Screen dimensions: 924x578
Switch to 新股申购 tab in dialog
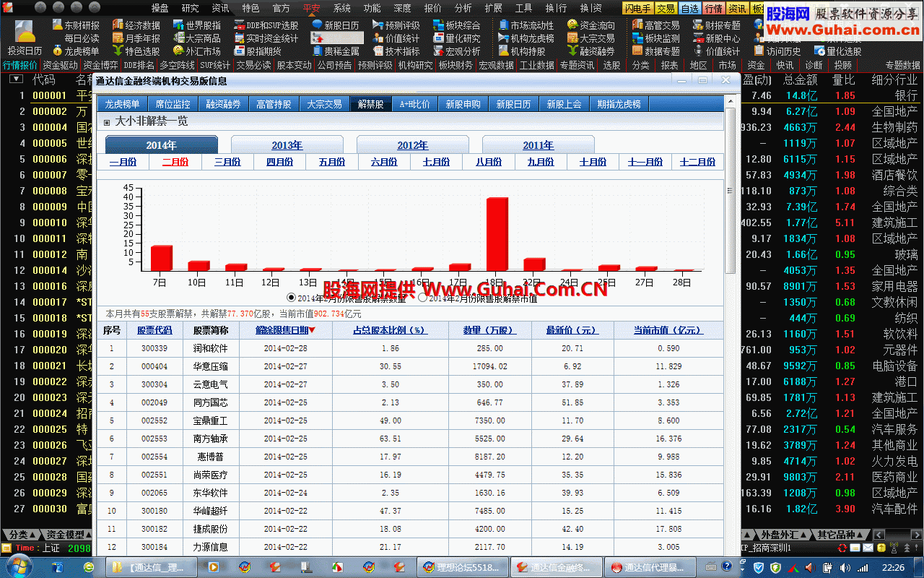463,104
